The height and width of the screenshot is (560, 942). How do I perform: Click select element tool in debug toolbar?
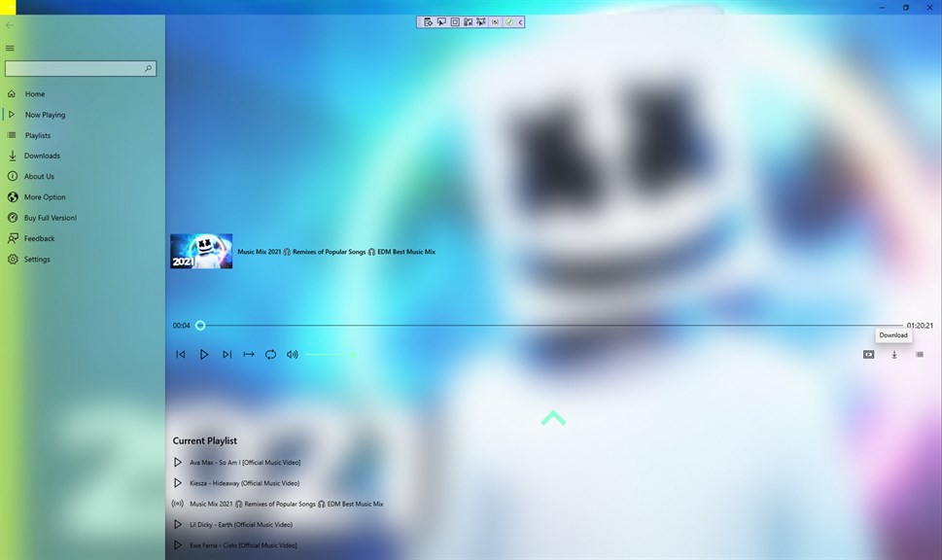coord(441,22)
